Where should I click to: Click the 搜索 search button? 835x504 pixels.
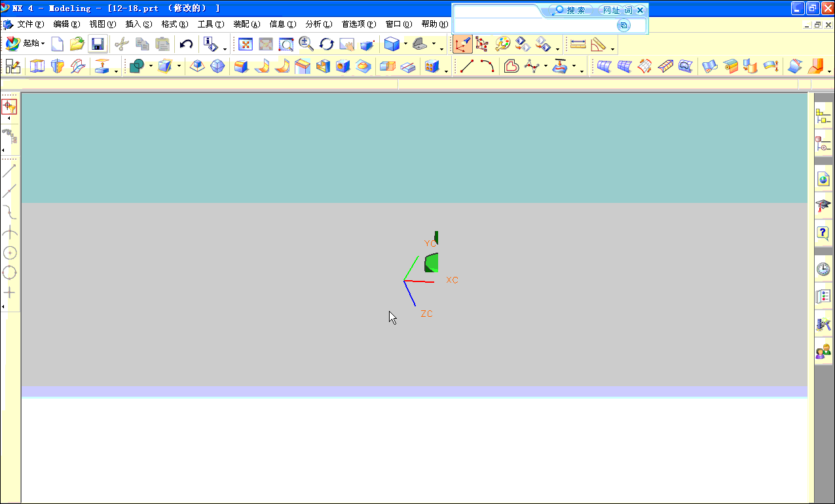point(570,10)
